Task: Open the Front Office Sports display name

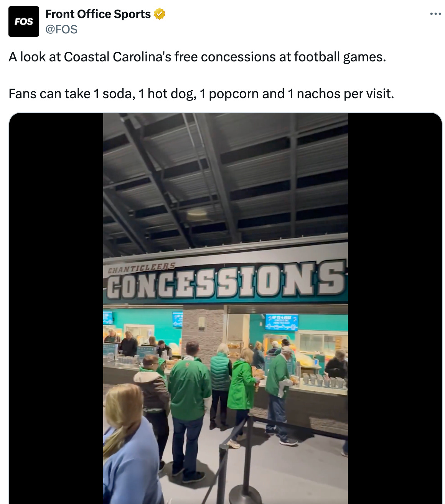Action: click(x=98, y=14)
